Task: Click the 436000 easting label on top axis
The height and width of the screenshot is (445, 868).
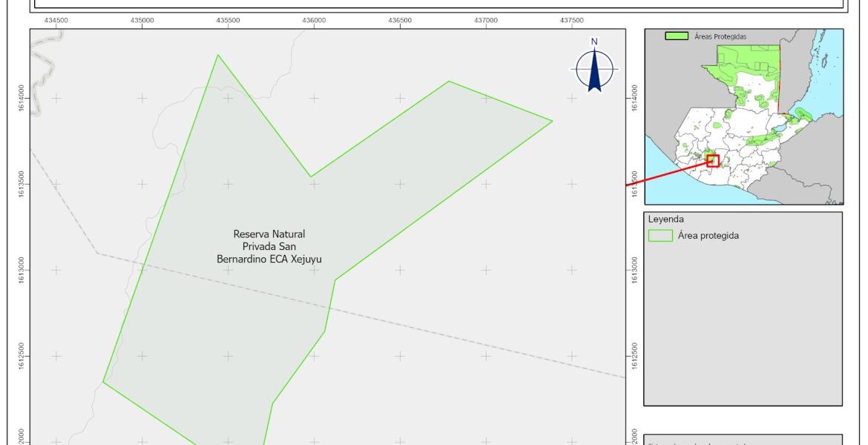Action: pos(314,21)
